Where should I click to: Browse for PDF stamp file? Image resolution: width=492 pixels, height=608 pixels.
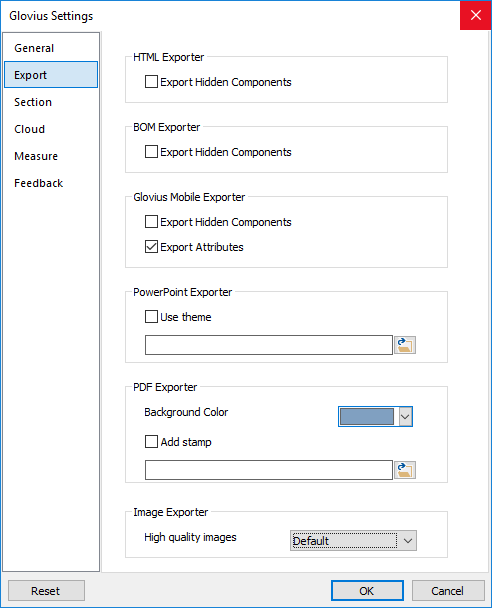405,470
